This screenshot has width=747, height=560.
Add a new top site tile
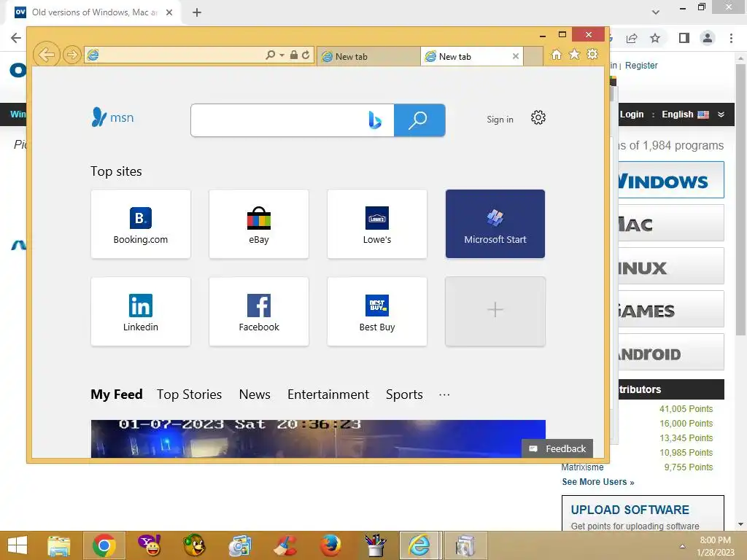495,311
